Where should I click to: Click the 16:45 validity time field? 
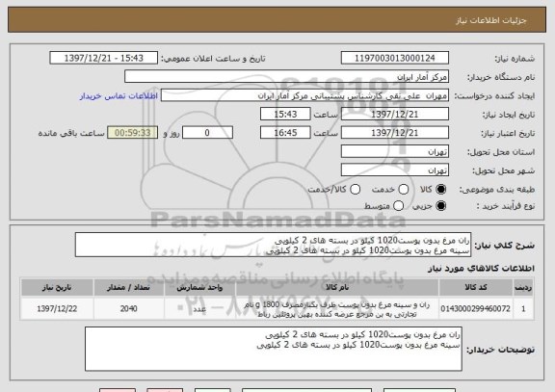click(285, 133)
